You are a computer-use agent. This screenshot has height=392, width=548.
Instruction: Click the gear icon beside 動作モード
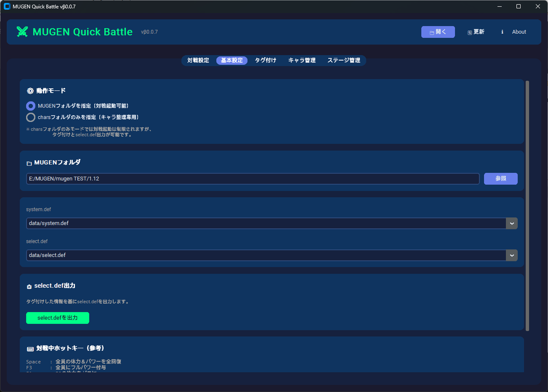point(30,91)
